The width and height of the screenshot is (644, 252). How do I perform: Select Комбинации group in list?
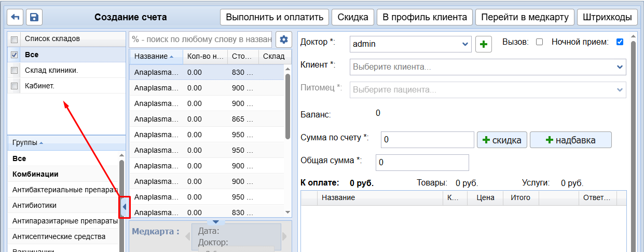click(35, 174)
